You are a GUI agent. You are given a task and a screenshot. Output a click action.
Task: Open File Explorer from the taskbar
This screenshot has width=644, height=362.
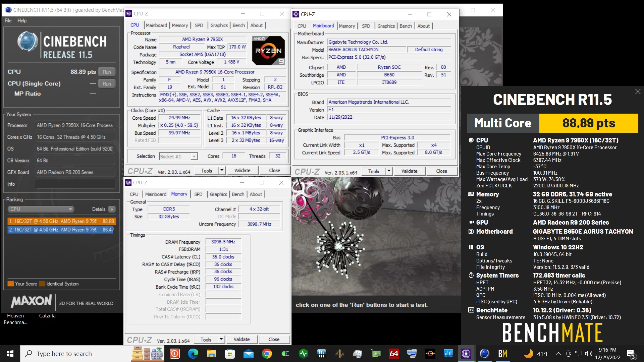pyautogui.click(x=211, y=354)
